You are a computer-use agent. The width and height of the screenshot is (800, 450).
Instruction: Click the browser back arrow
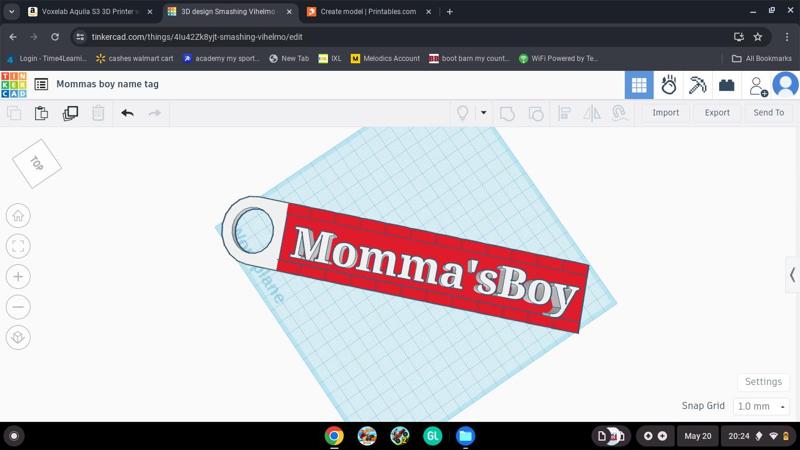13,37
